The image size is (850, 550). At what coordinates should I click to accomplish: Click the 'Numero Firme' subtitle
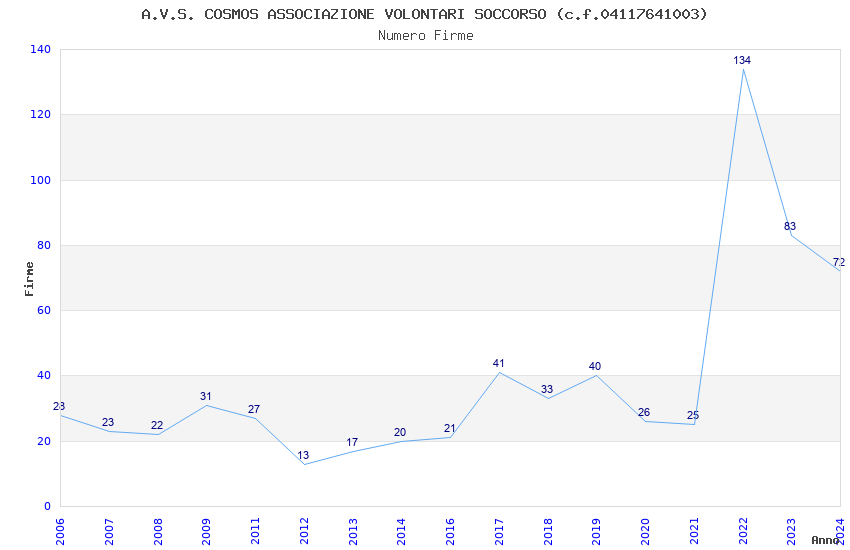(426, 36)
